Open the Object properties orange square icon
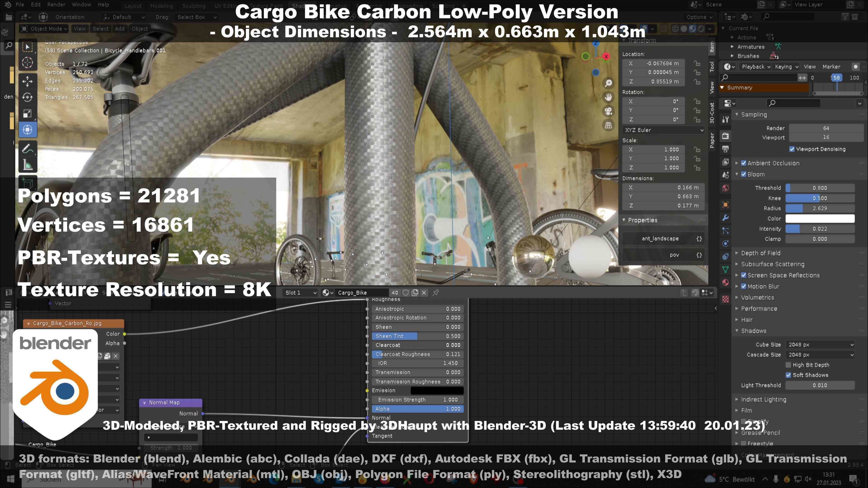This screenshot has height=488, width=868. point(725,205)
